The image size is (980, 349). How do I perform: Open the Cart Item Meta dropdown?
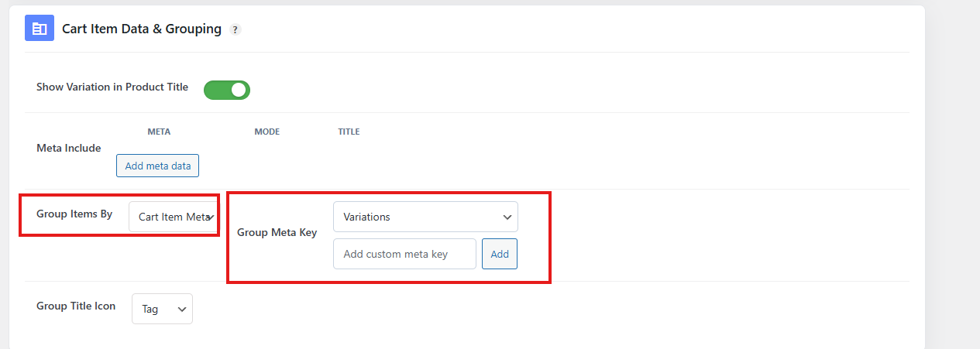coord(174,217)
